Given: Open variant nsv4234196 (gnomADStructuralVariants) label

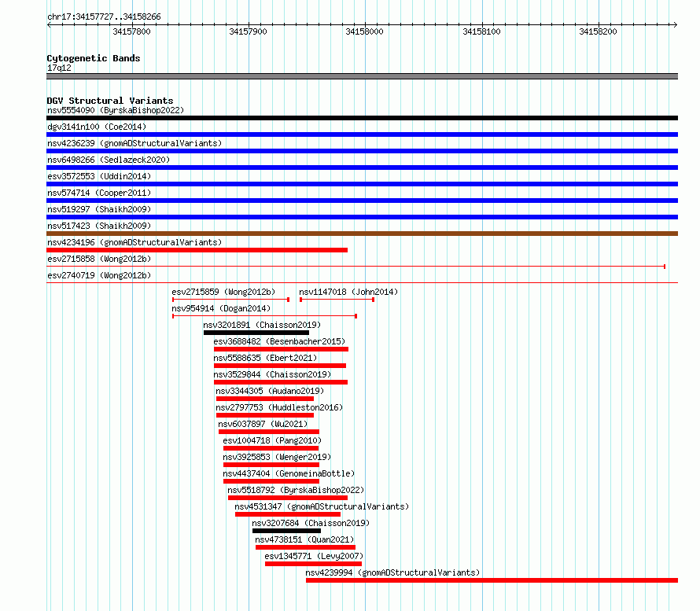Looking at the screenshot, I should [x=134, y=242].
